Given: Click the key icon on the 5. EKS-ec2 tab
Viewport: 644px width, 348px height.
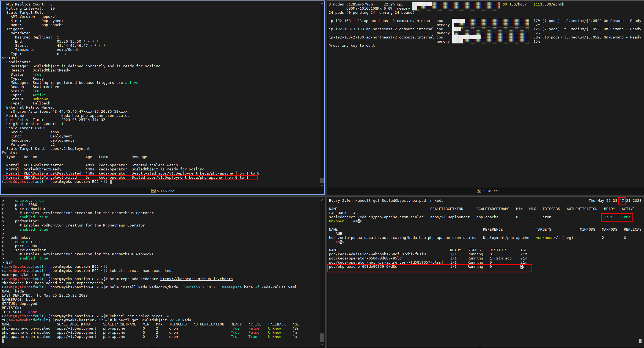Looking at the screenshot, I should [153, 191].
